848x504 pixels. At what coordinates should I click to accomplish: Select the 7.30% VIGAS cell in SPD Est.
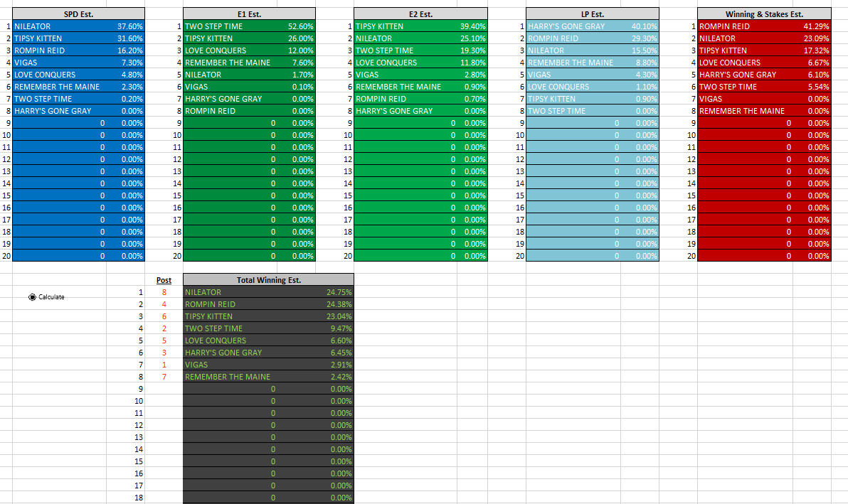(x=131, y=63)
